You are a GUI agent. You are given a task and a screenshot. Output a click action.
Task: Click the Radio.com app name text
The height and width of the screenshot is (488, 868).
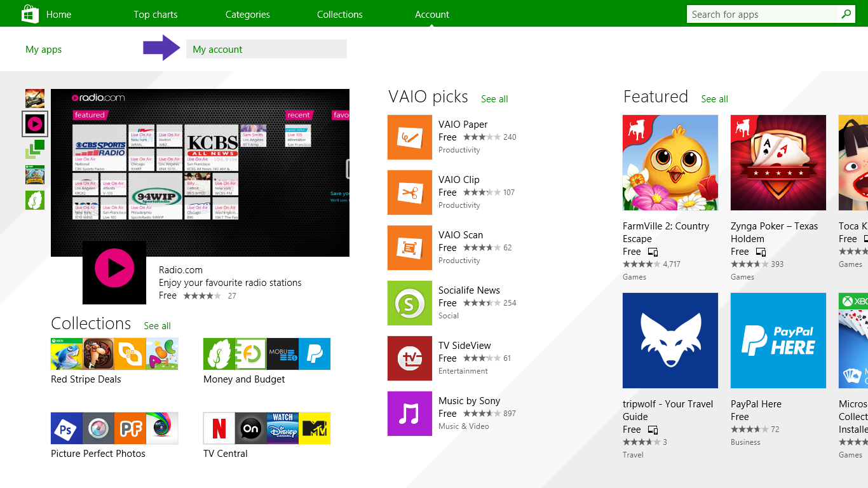(180, 270)
